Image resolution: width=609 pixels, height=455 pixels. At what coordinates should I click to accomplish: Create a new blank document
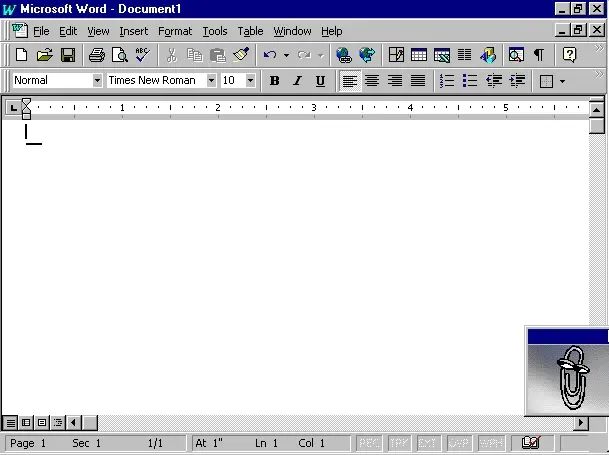click(x=21, y=55)
